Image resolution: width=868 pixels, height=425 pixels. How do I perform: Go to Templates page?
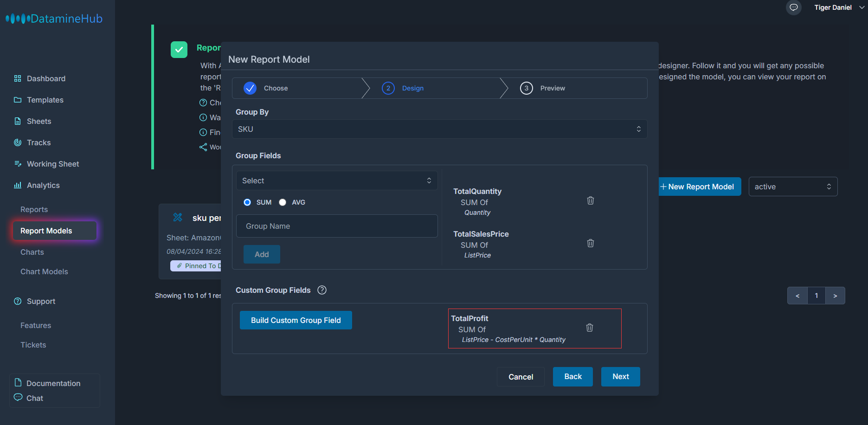45,100
